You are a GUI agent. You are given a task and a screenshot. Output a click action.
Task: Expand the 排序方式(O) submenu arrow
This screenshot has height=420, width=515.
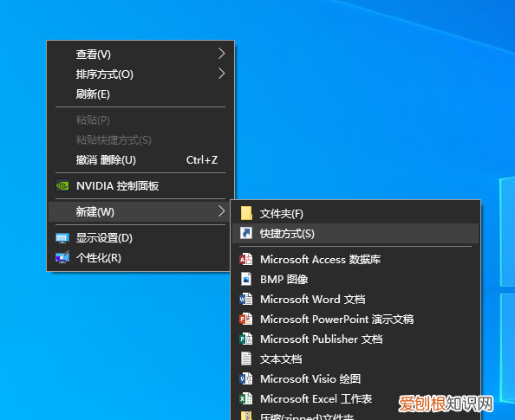(x=222, y=74)
